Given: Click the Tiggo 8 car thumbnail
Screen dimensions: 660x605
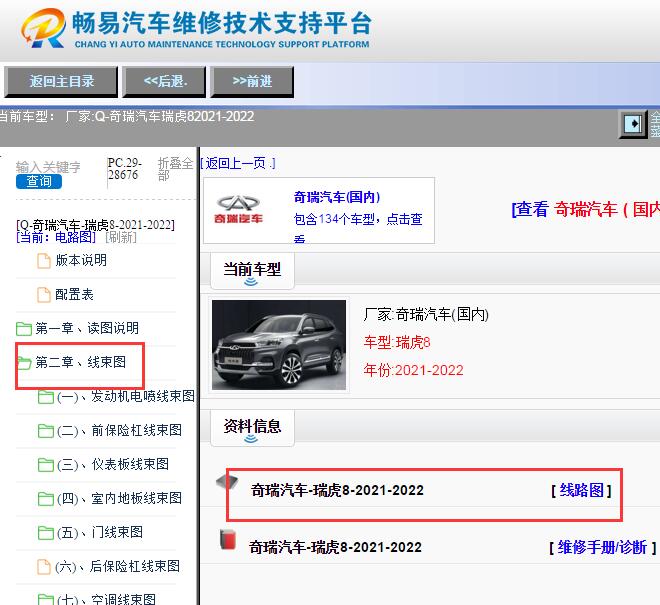Looking at the screenshot, I should (x=279, y=345).
